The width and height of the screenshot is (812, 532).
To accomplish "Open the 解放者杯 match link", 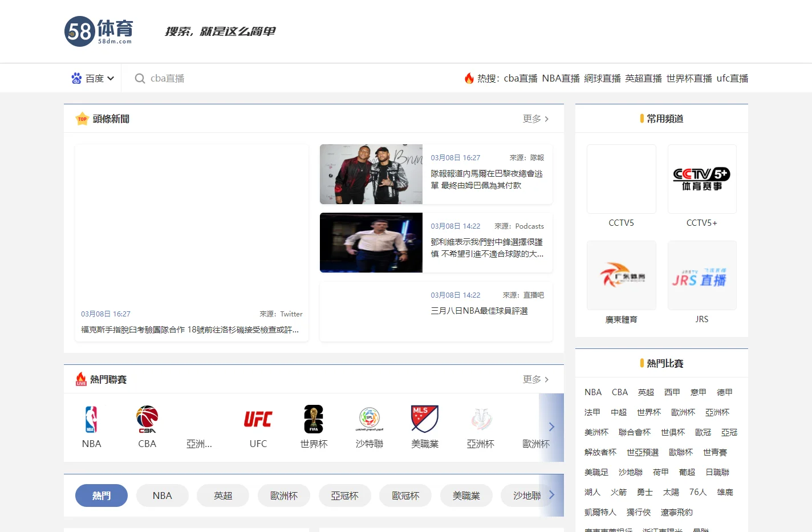I will 600,452.
